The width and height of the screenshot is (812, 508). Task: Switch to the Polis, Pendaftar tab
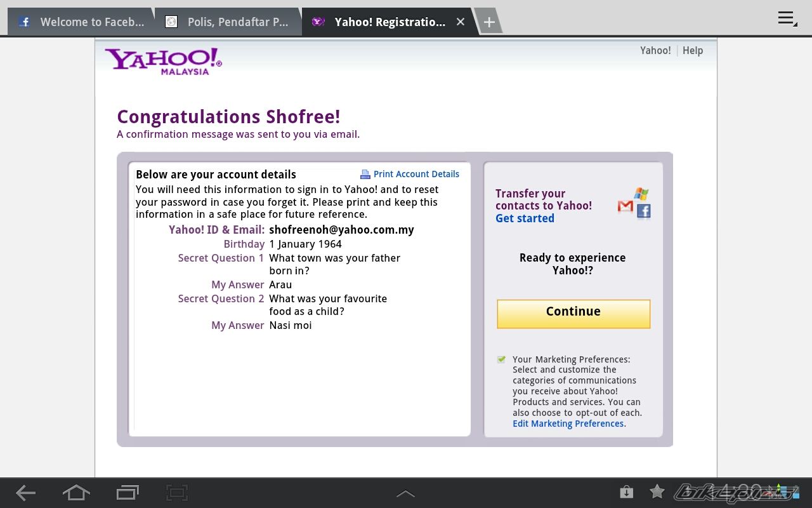[x=228, y=22]
